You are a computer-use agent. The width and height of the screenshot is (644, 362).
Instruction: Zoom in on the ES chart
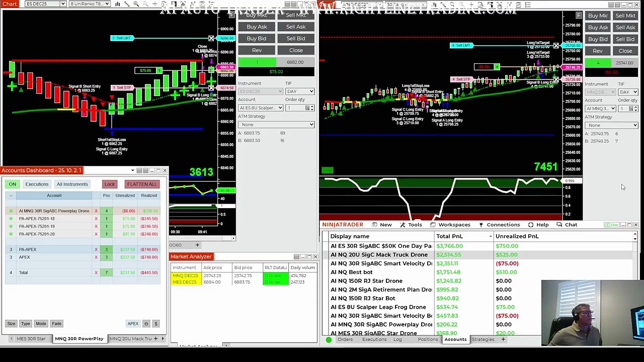136,4
